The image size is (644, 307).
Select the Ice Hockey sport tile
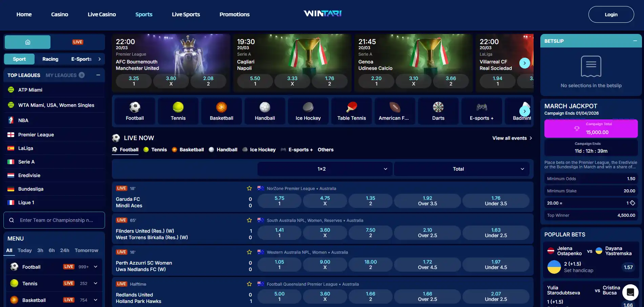pos(308,111)
